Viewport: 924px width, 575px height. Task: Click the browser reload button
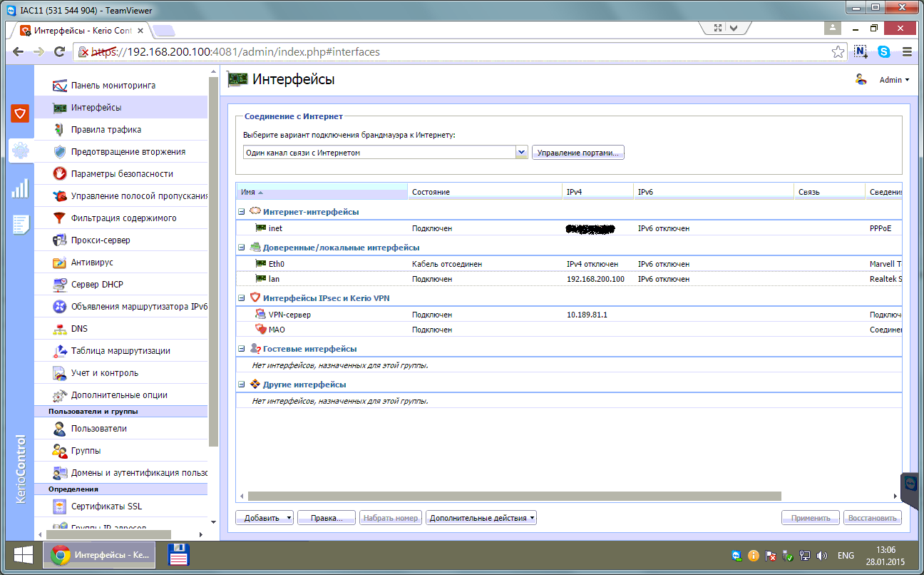60,52
